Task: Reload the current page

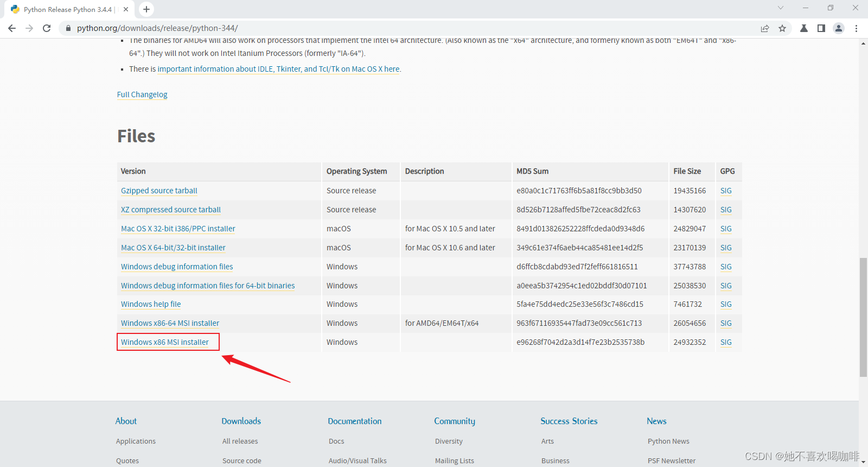Action: (x=47, y=28)
